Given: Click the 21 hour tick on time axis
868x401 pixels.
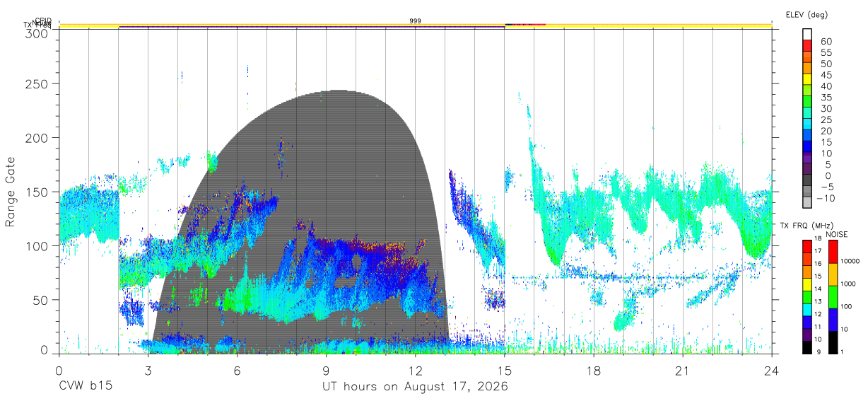Looking at the screenshot, I should 683,371.
